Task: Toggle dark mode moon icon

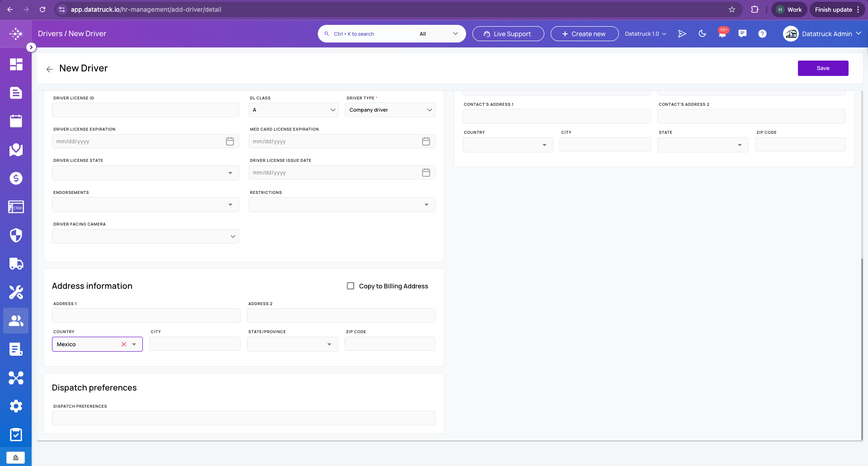Action: pos(702,33)
